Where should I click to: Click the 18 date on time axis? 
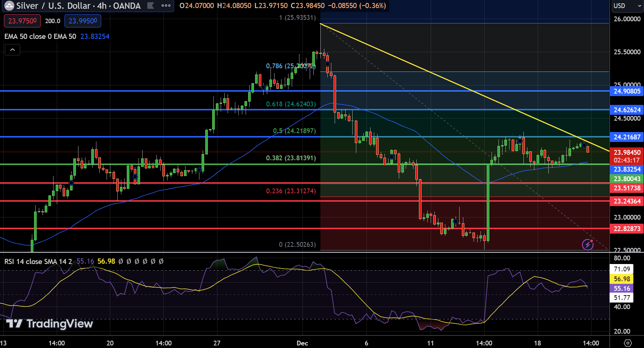537,343
